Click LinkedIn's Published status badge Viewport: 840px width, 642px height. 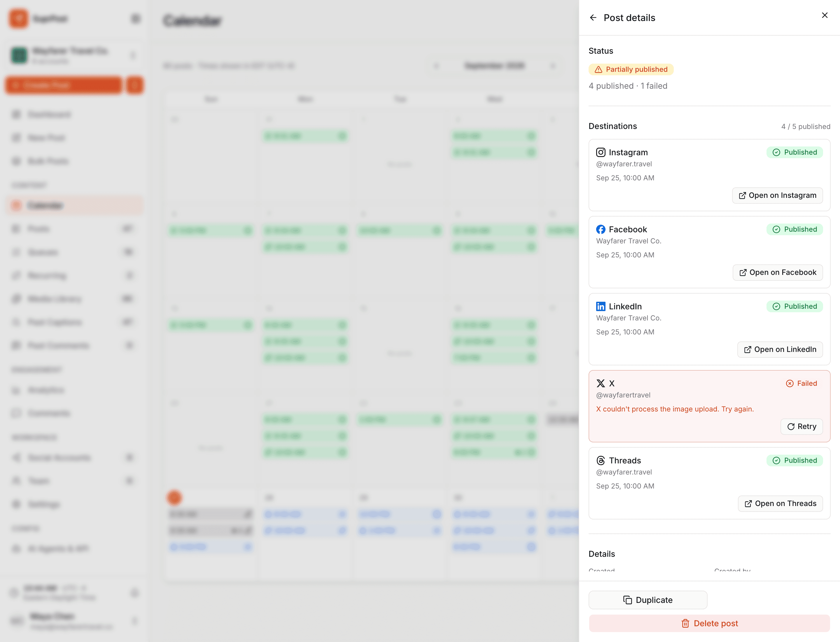pos(794,306)
